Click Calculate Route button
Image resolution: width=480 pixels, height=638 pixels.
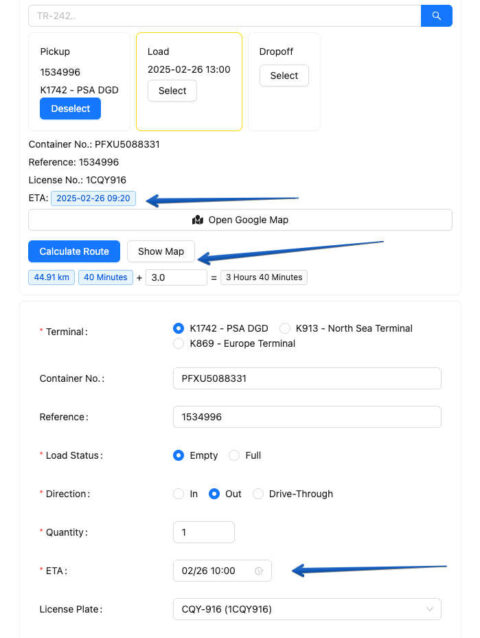tap(74, 251)
